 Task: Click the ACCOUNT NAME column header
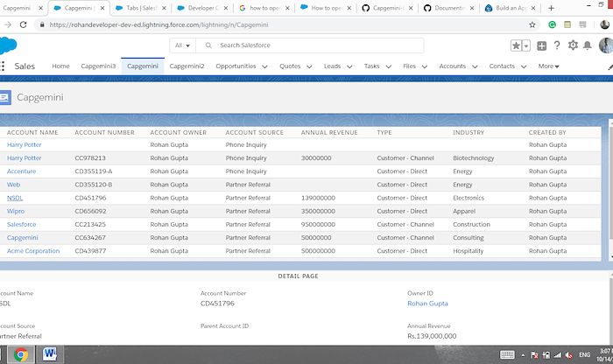(x=32, y=132)
